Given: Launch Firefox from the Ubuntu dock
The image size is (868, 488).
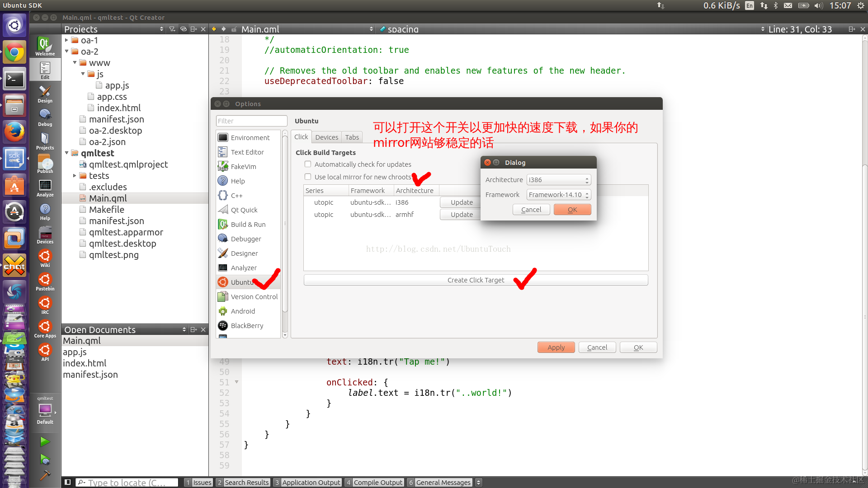Looking at the screenshot, I should pos(14,132).
